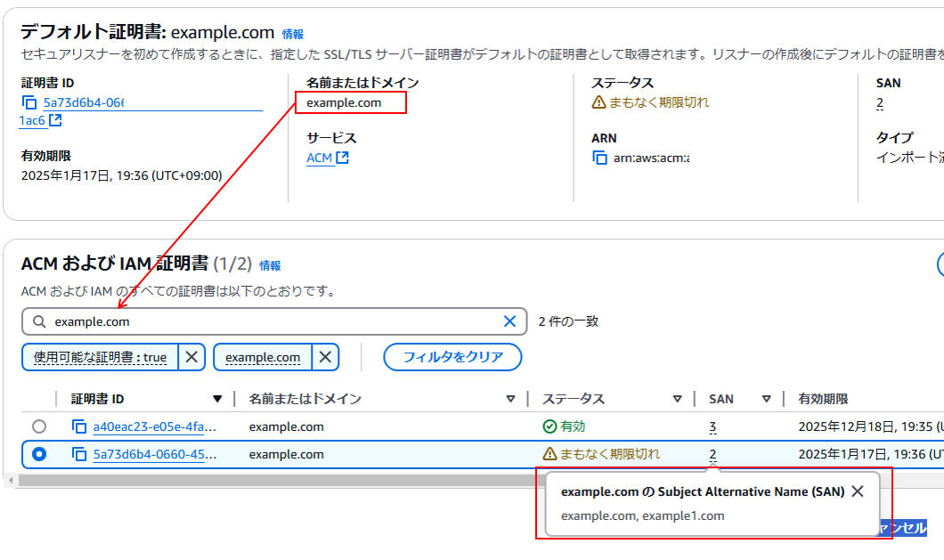Open 情報 link beside ACM および IAM 証明書
This screenshot has height=560, width=944.
click(x=270, y=265)
